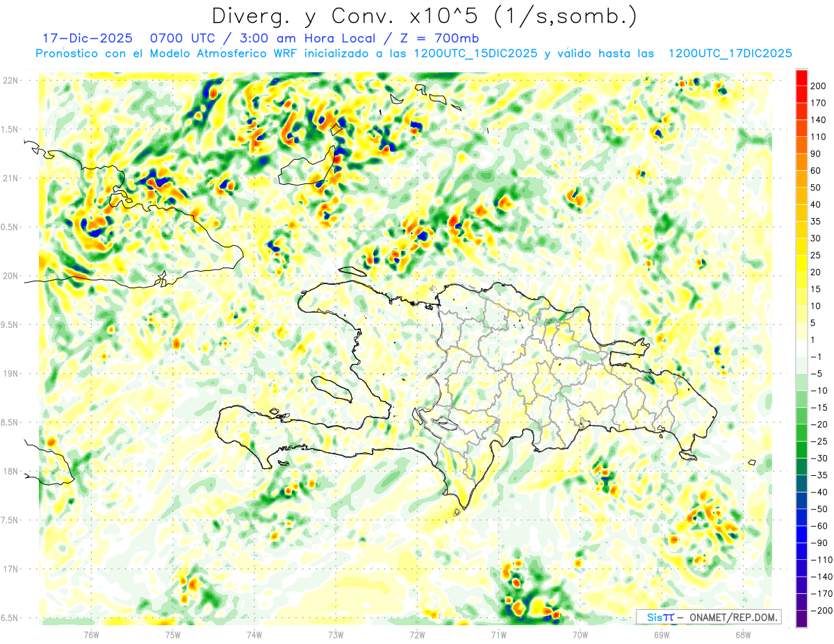Click the '18N' latitude label
Image resolution: width=834 pixels, height=644 pixels.
10,472
